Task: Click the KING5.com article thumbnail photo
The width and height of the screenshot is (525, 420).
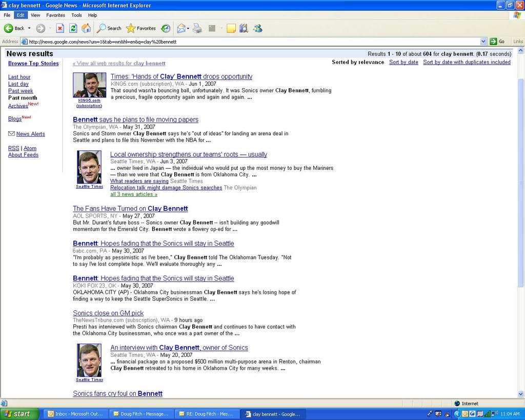Action: tap(89, 85)
